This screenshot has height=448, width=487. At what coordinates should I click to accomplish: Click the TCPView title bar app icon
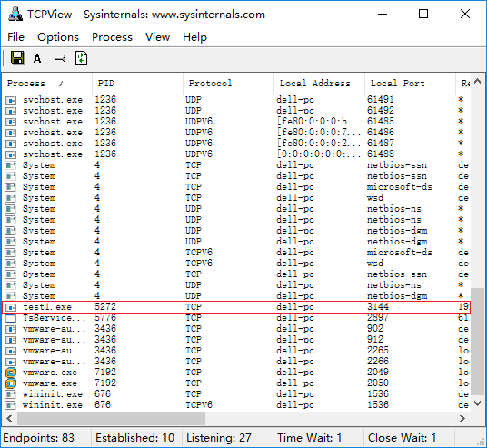15,14
